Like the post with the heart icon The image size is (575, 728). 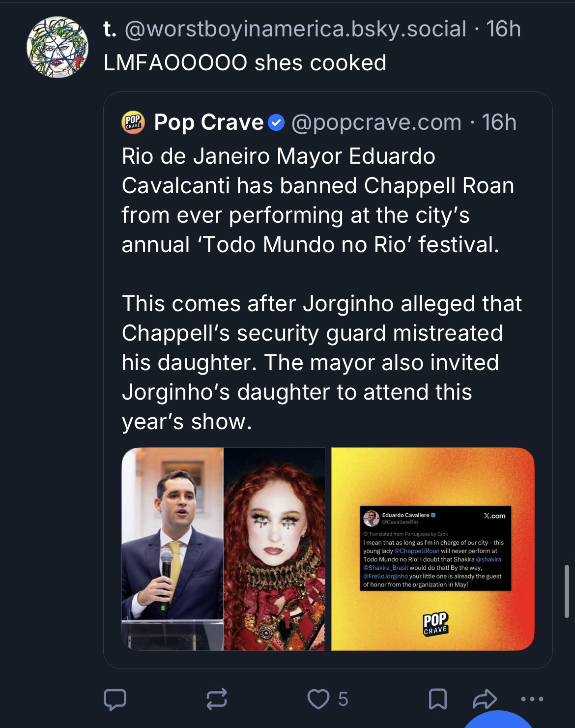click(x=318, y=699)
